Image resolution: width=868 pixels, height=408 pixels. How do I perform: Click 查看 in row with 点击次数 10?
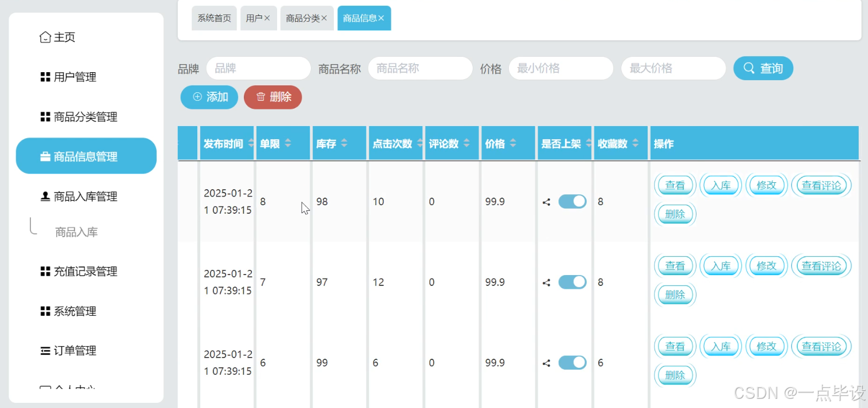[x=675, y=185]
